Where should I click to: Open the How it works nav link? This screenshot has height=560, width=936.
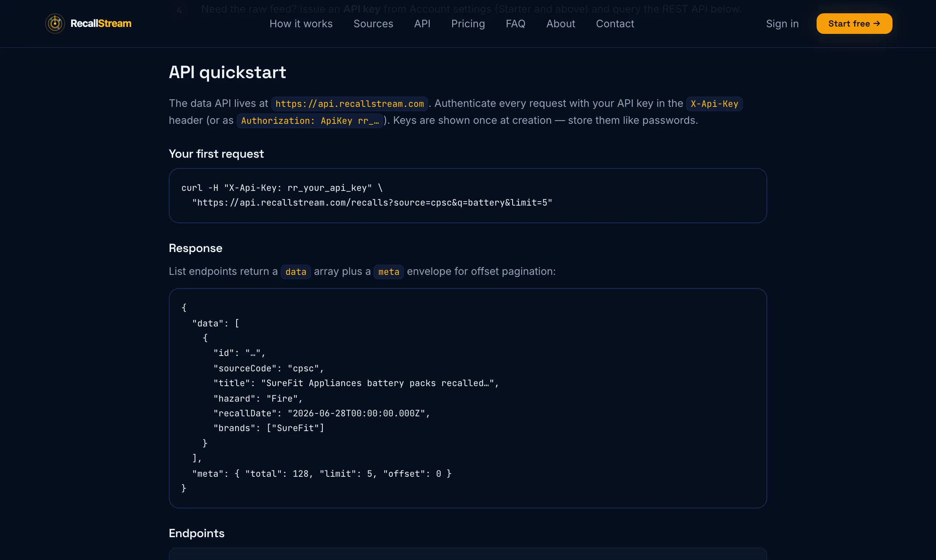pyautogui.click(x=301, y=24)
